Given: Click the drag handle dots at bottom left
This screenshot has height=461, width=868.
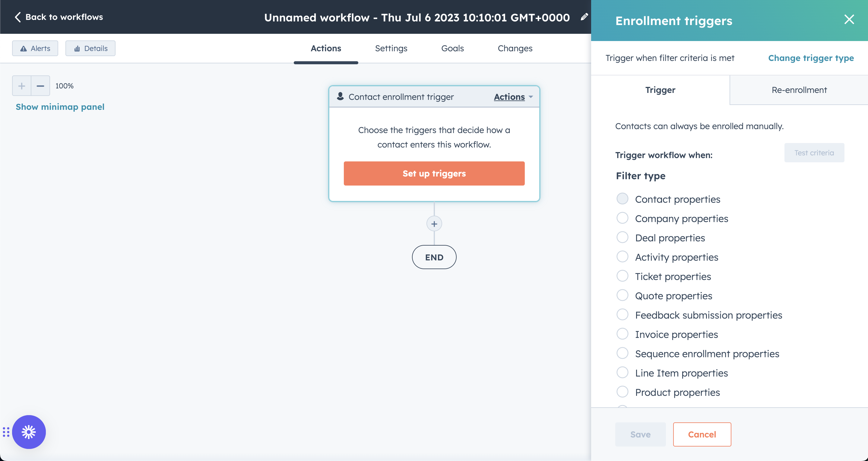Looking at the screenshot, I should coord(6,432).
